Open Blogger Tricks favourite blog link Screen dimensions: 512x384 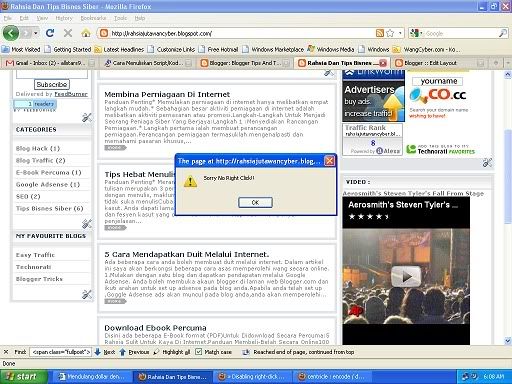(39, 279)
